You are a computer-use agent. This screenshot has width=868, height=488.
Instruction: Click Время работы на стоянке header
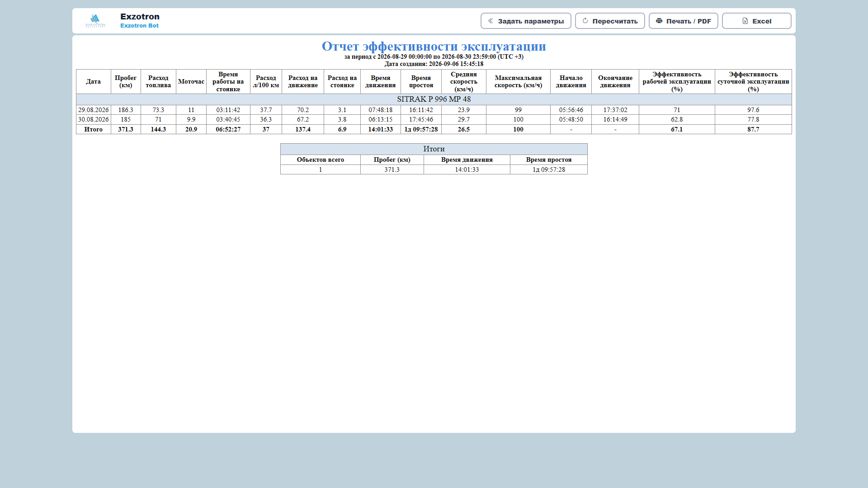(x=228, y=81)
